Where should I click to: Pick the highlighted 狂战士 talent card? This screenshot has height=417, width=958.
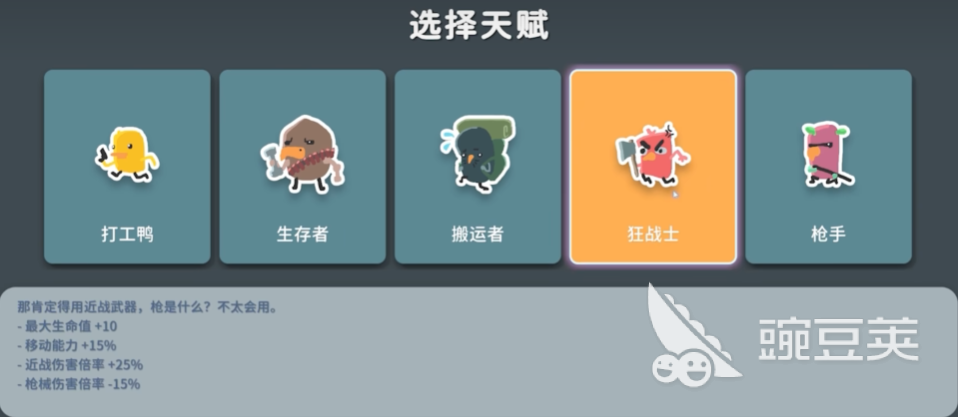(653, 167)
